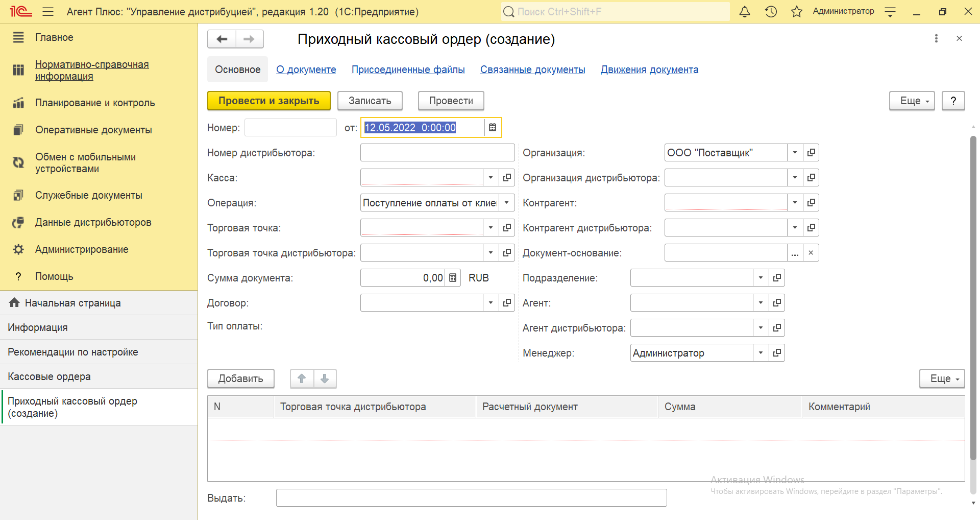Open Торговая точка дистрибьютора form icon
980x520 pixels.
507,253
